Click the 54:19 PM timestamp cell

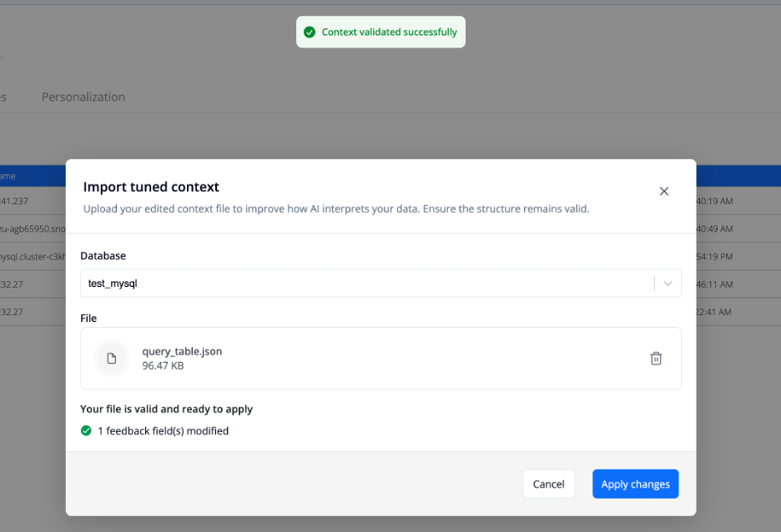pyautogui.click(x=714, y=257)
